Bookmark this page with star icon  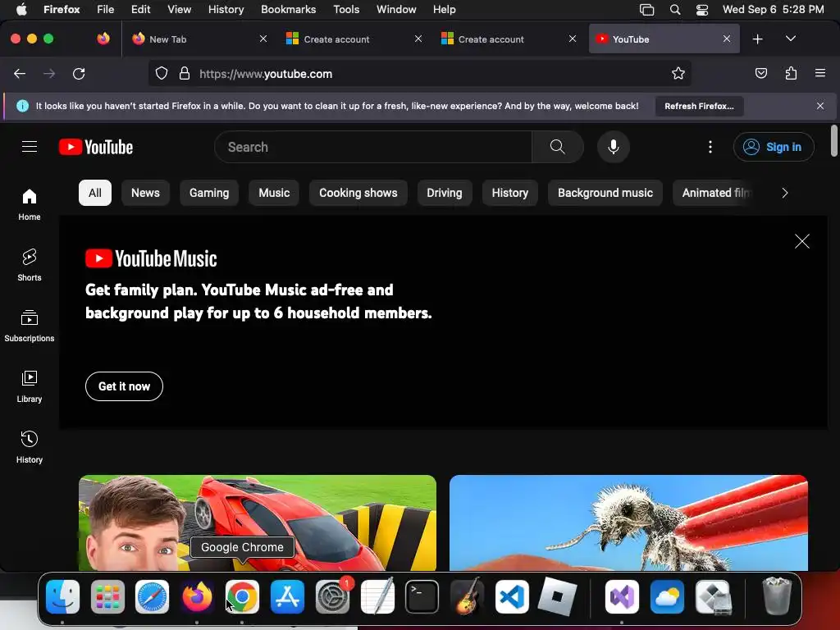click(x=678, y=73)
